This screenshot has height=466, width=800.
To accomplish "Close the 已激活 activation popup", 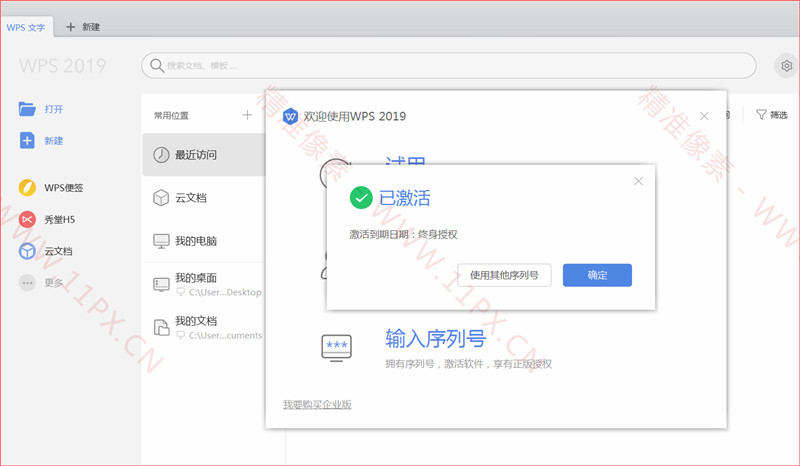I will 638,181.
